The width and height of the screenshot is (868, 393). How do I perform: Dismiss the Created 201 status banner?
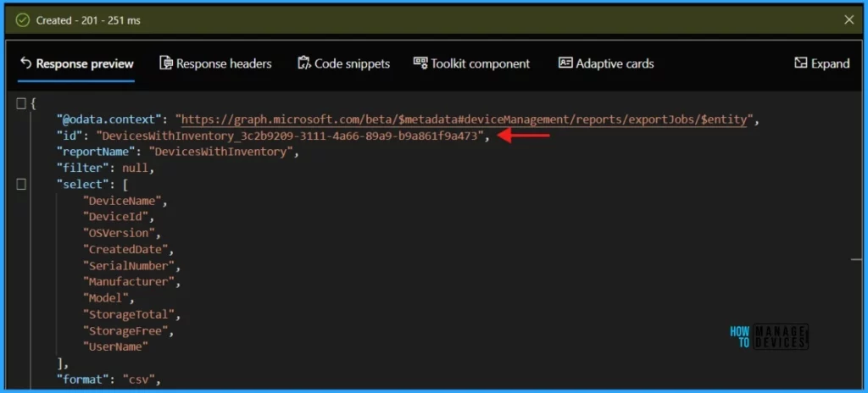click(849, 20)
